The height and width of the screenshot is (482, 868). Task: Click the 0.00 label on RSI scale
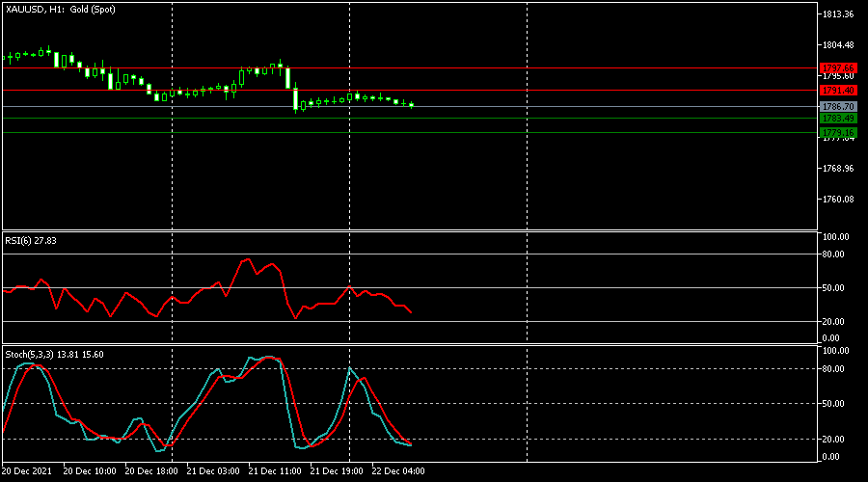831,338
